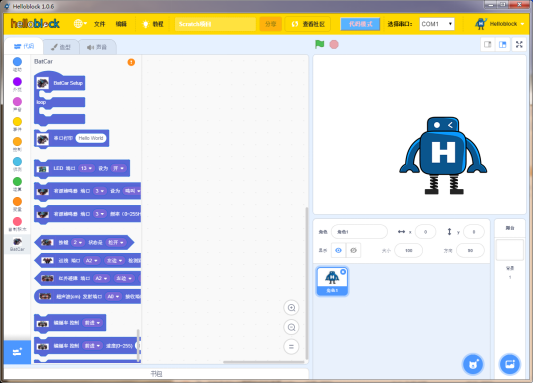Screen dimensions: 533x384
Task: Click the workspace horizontal scrollbar
Action: point(264,362)
